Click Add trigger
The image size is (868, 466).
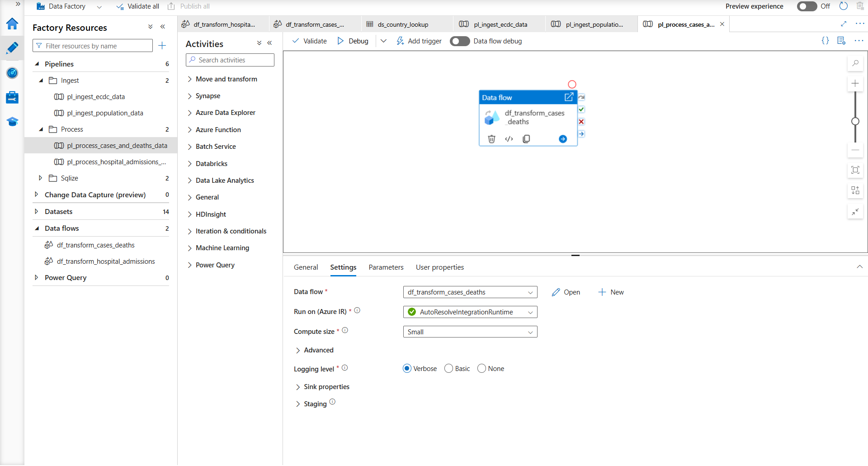[419, 41]
